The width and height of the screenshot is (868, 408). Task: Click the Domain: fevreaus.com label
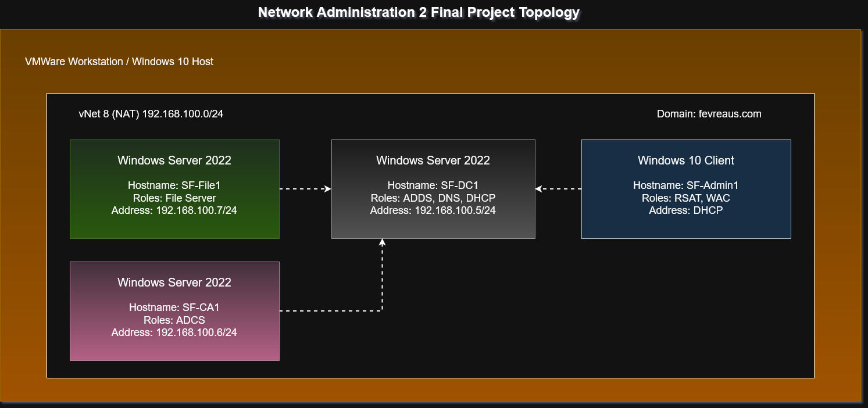coord(708,114)
